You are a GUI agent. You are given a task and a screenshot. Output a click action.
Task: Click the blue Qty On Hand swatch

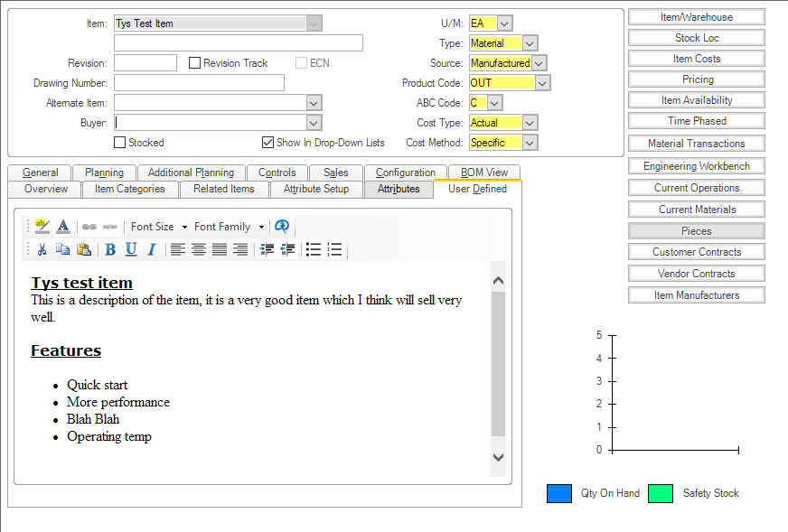coord(559,493)
